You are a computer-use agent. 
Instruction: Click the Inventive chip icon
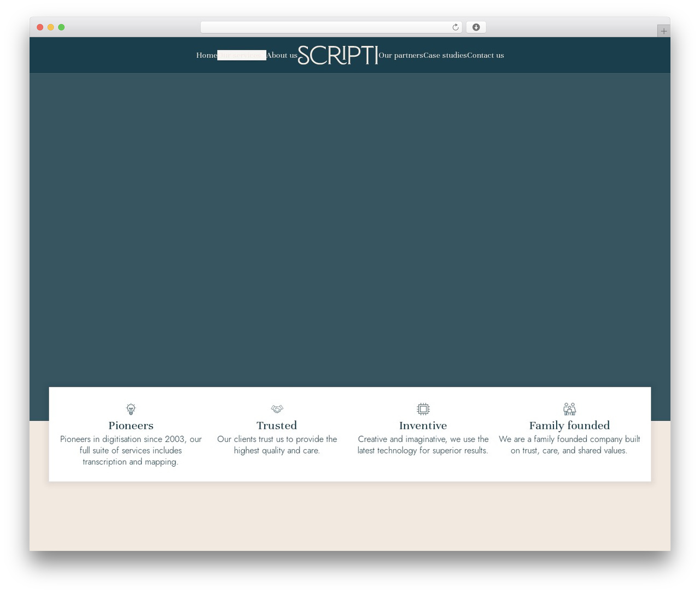[423, 409]
